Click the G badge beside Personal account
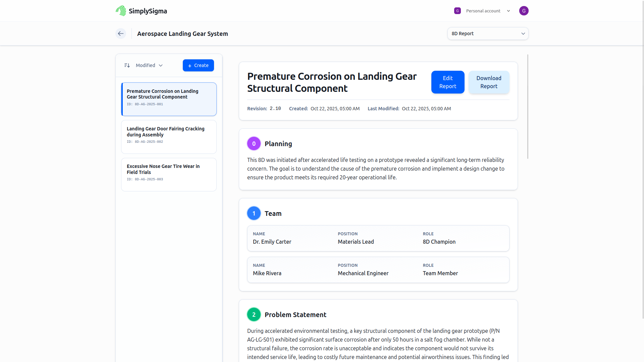This screenshot has width=644, height=362. [x=458, y=10]
